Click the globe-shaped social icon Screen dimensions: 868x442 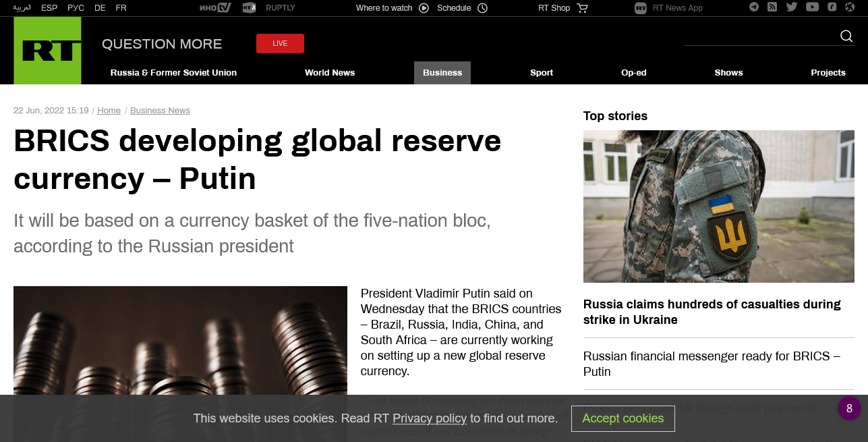(850, 7)
